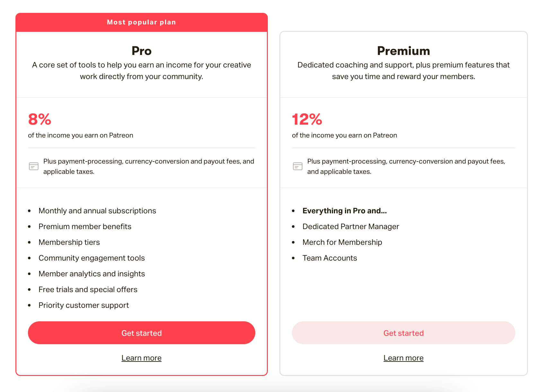Viewport: 544px width, 392px height.
Task: Click the payment-processing card icon under Pro
Action: 33,166
